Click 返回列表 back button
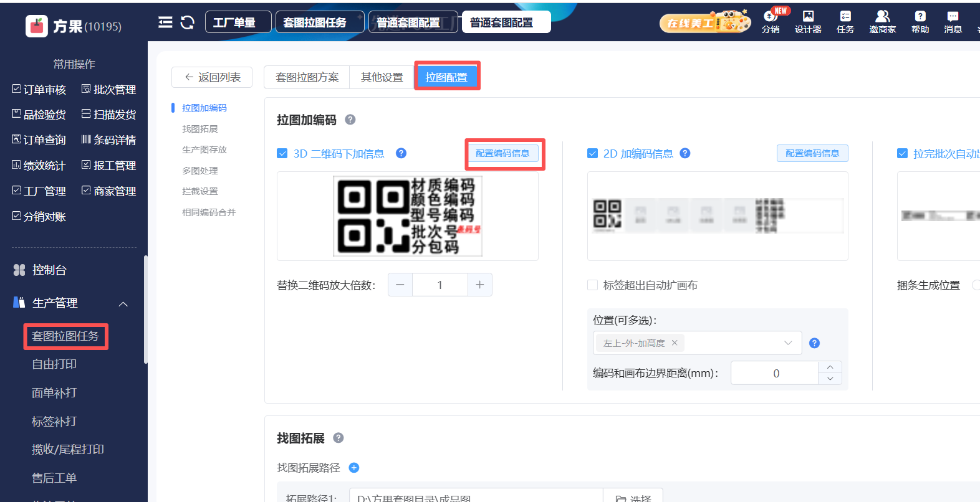Viewport: 980px width, 502px height. coord(212,77)
